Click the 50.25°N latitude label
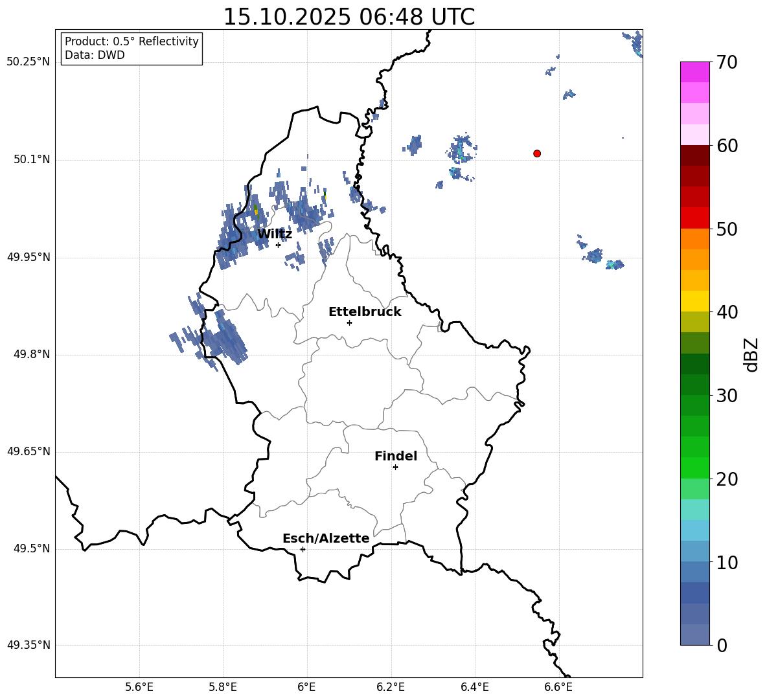The height and width of the screenshot is (700, 767). click(29, 62)
